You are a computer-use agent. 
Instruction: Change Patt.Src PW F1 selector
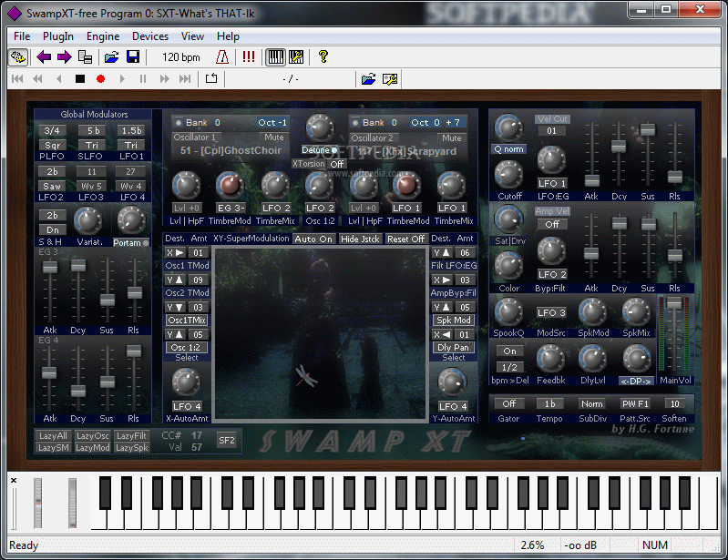tap(635, 403)
